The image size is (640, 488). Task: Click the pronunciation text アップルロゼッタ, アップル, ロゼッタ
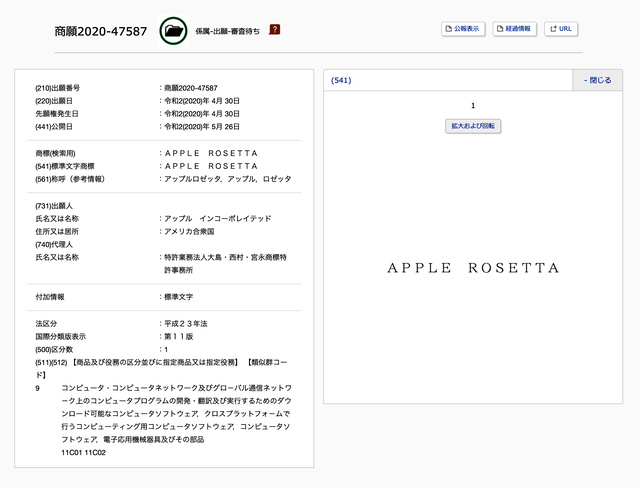click(x=228, y=179)
